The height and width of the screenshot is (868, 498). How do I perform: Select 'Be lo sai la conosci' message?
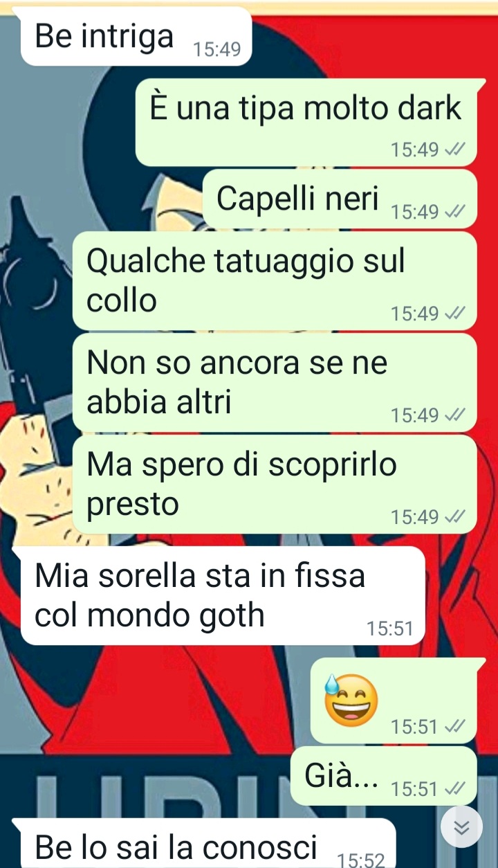205,844
